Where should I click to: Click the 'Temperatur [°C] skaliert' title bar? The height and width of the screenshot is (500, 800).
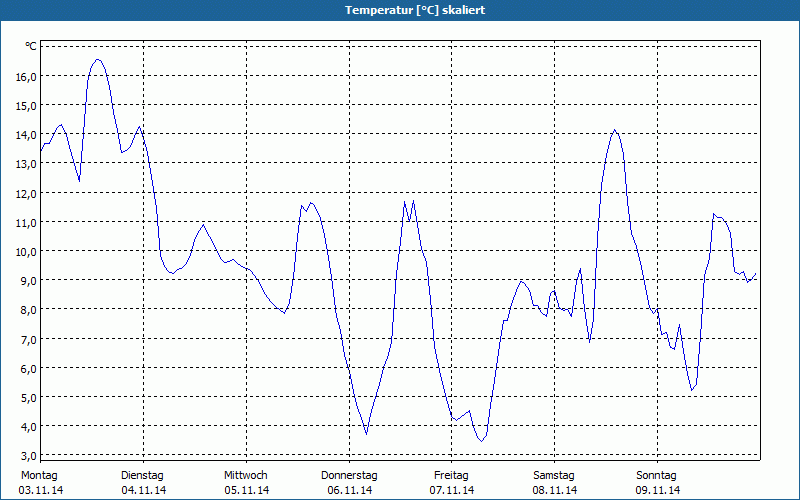[x=400, y=10]
